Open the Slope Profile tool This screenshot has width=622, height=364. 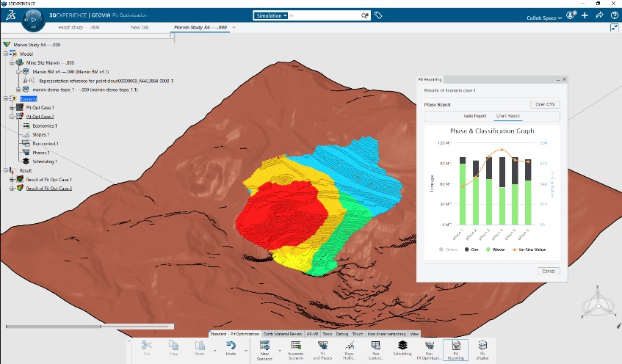pos(349,350)
